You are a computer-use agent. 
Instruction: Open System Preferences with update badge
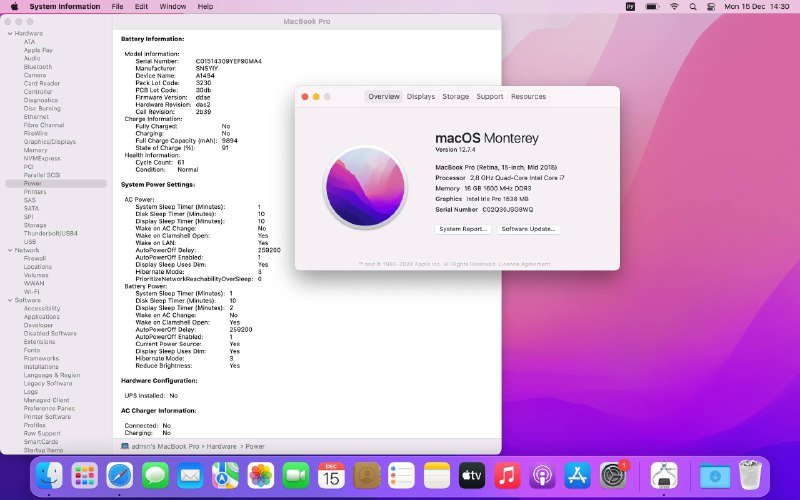(613, 476)
